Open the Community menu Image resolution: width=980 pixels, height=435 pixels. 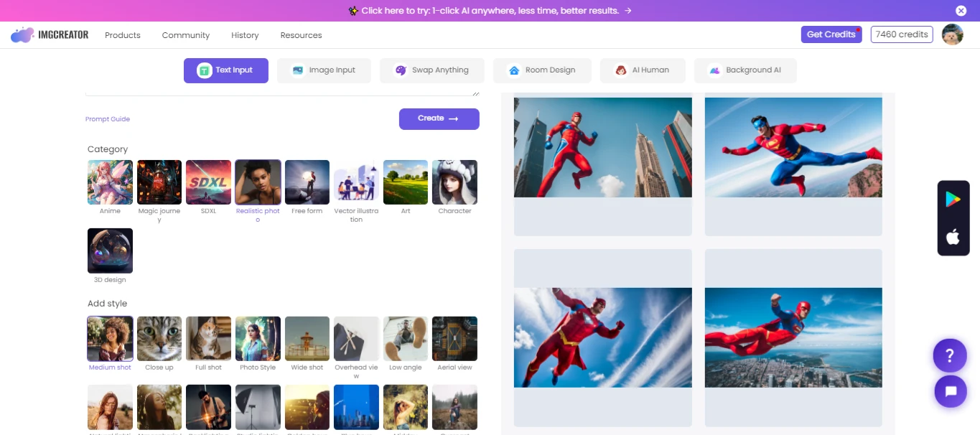[186, 35]
